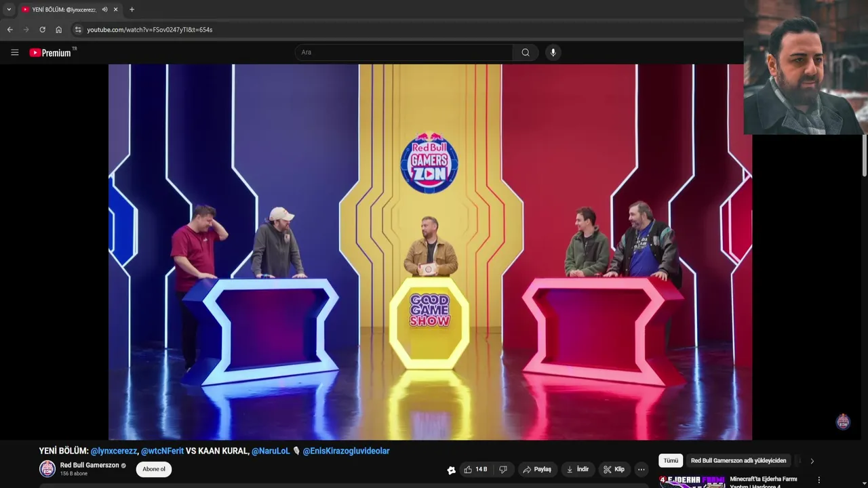Open the @wtcNFerit mention link
This screenshot has height=488, width=868.
[163, 451]
